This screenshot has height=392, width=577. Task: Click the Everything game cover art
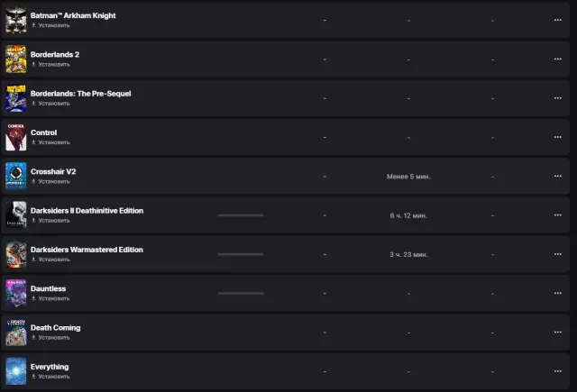16,371
